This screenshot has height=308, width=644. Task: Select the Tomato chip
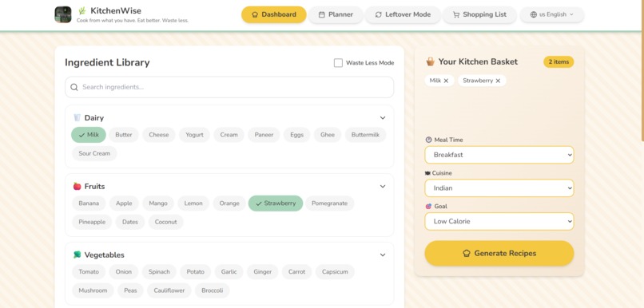[89, 272]
